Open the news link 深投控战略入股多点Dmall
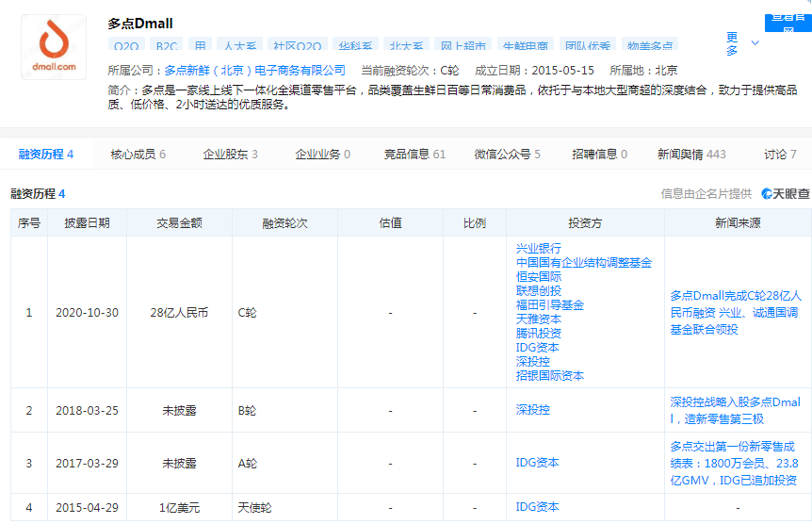 (x=736, y=411)
